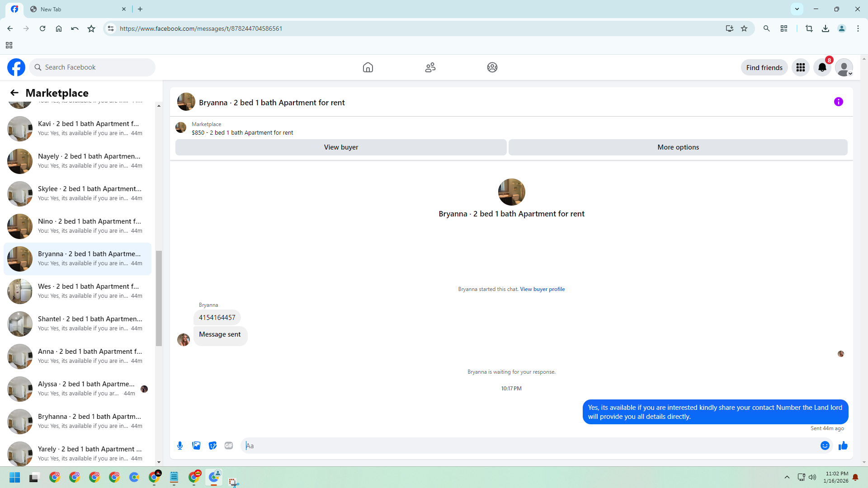Click the View buyer button
The height and width of the screenshot is (488, 868).
click(340, 147)
